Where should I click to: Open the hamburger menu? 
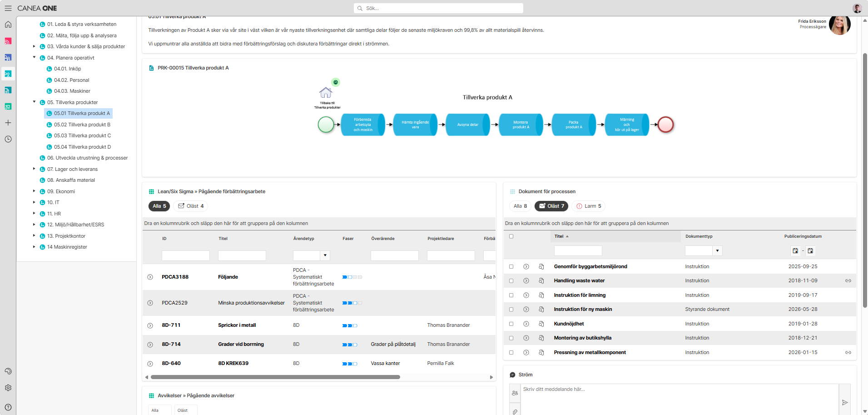click(x=8, y=8)
